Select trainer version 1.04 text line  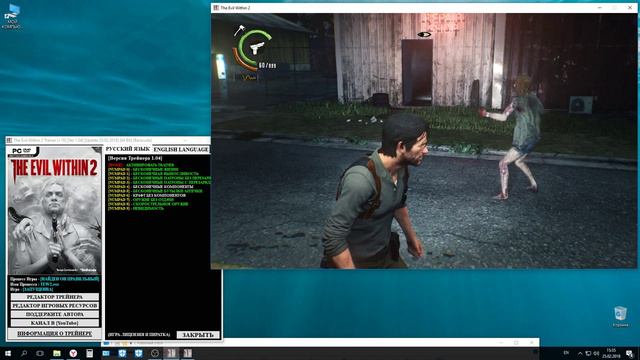click(x=135, y=158)
